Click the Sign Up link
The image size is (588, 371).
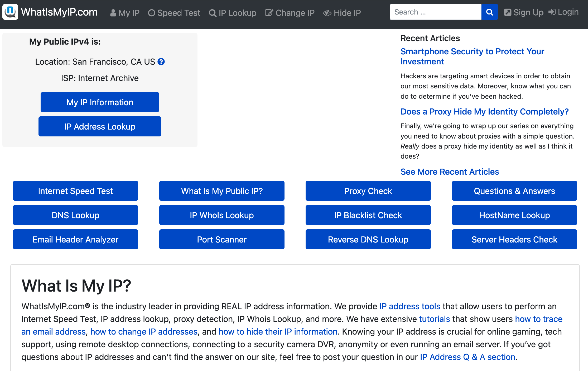tap(524, 12)
